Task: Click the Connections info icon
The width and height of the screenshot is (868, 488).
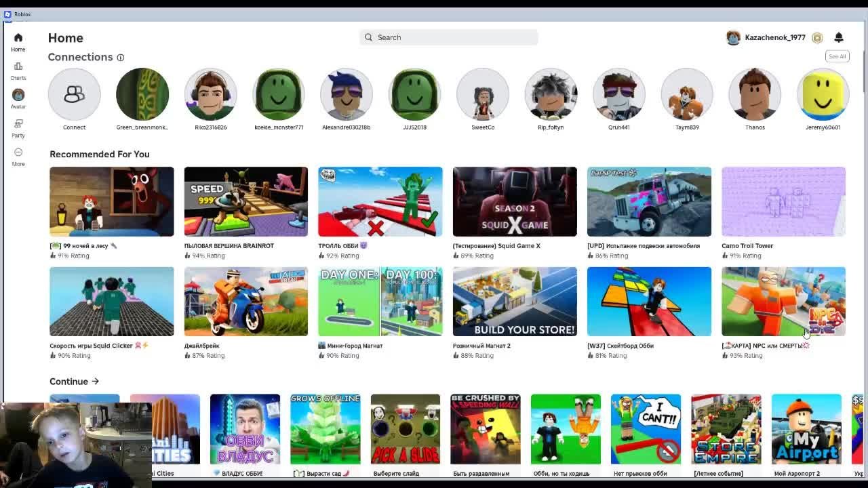Action: [x=121, y=58]
